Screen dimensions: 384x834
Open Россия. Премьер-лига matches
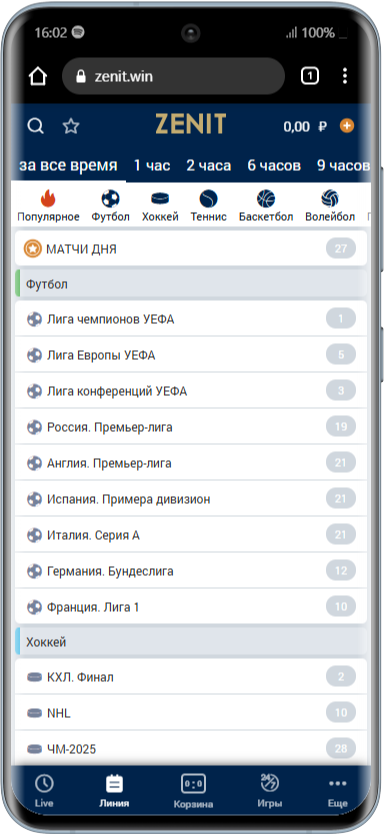(x=190, y=427)
